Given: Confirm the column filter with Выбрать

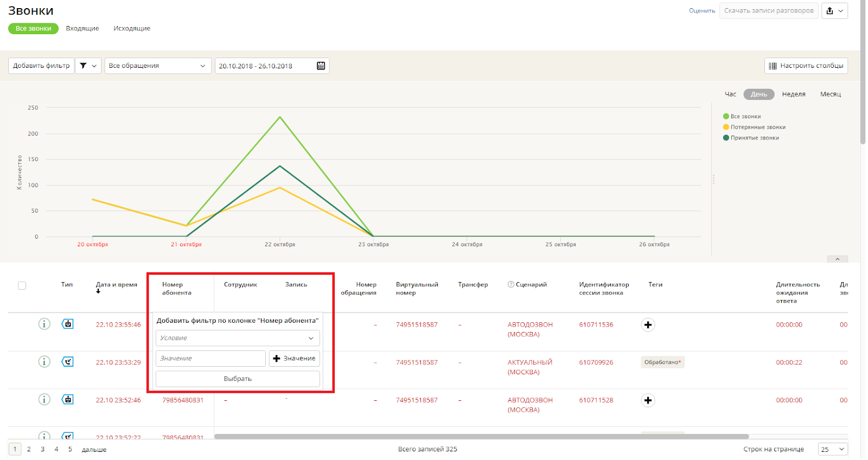Looking at the screenshot, I should coord(238,379).
